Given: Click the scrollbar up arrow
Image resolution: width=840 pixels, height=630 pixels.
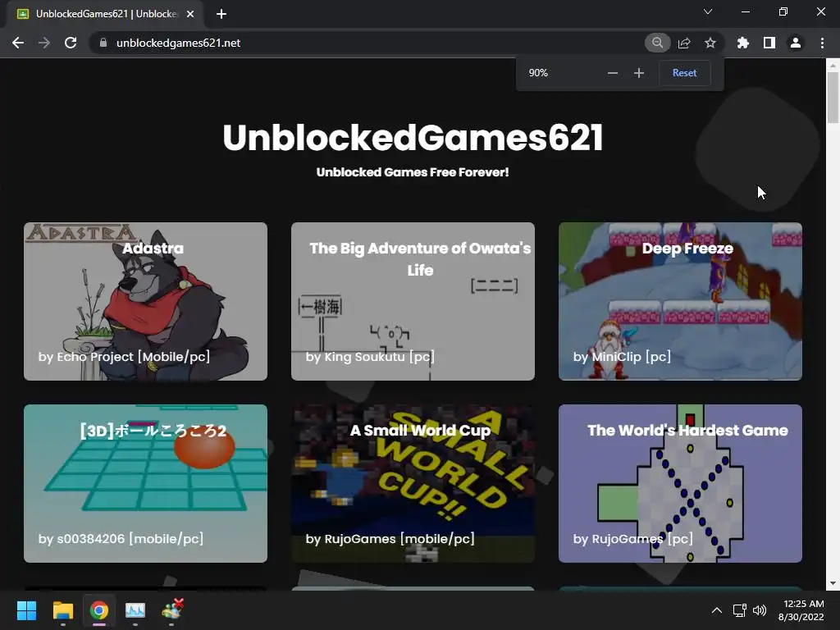Looking at the screenshot, I should [x=833, y=66].
